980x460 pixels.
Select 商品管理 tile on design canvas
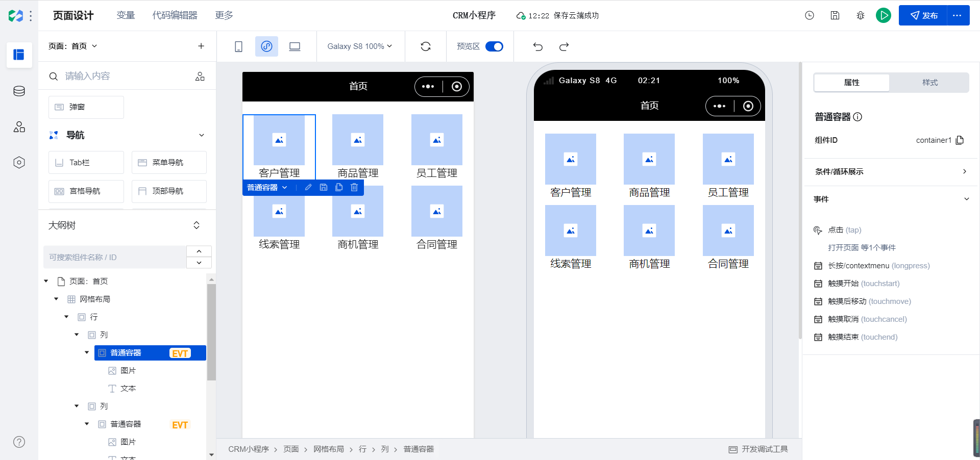click(x=358, y=147)
